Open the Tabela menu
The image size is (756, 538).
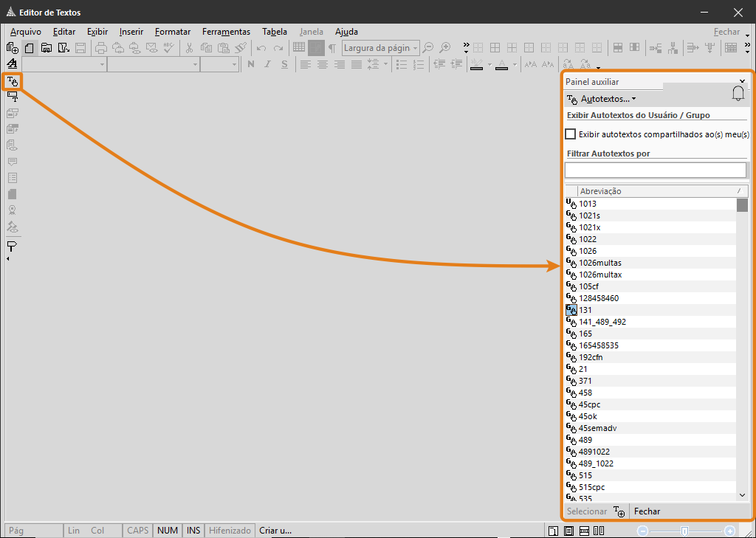click(275, 32)
